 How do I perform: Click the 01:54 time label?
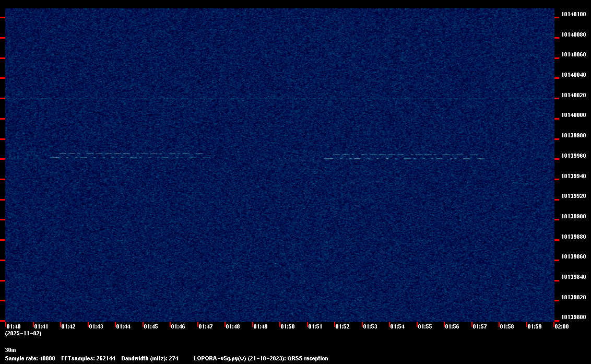397,326
